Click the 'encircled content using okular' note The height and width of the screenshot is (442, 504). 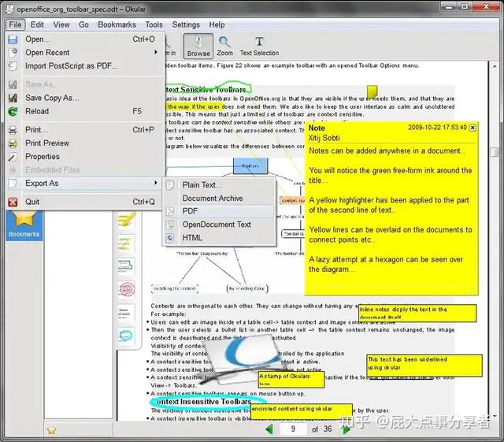(301, 412)
